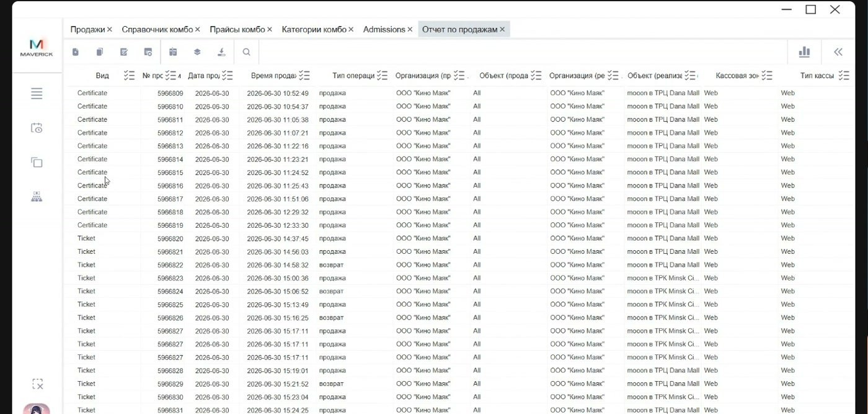Open filter list for Вид column
Screen dimensions: 868x414
[129, 76]
